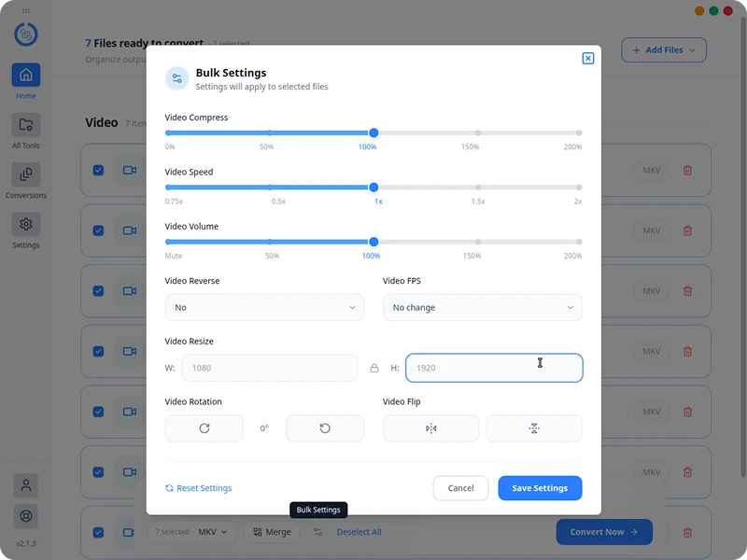747x560 pixels.
Task: Open the MKV format dropdown in bottom bar
Action: [x=213, y=532]
